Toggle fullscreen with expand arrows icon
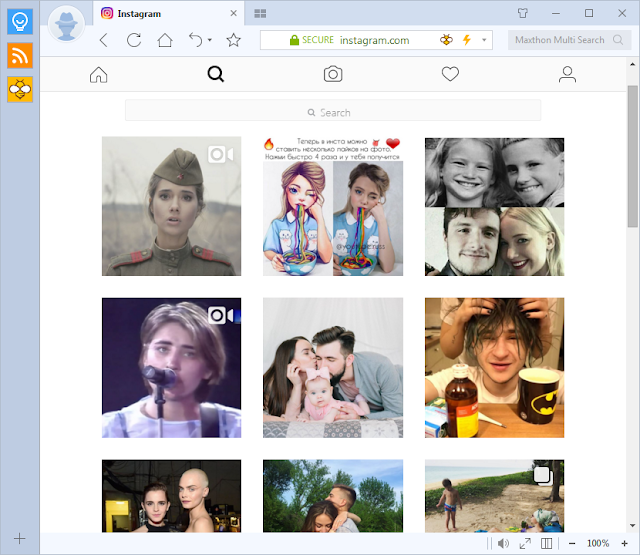 pos(525,543)
